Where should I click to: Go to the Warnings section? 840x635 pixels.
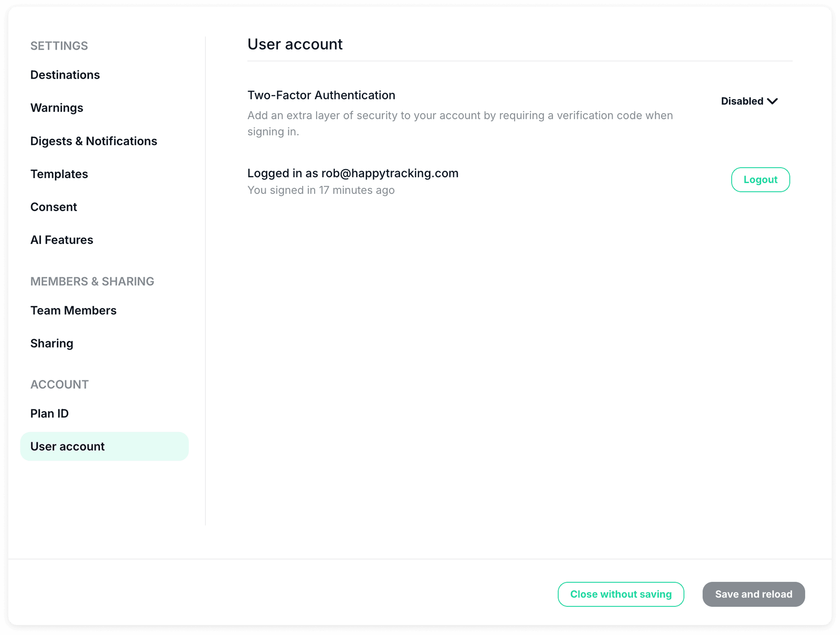(x=57, y=108)
